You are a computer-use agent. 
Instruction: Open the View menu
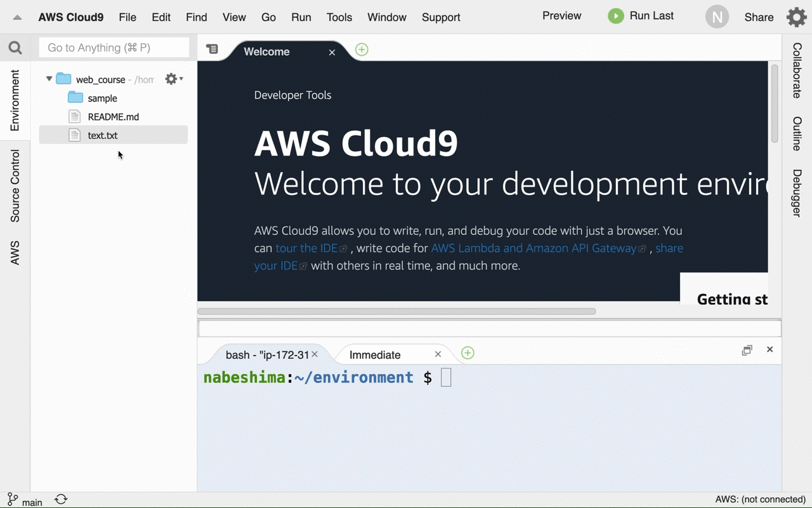[x=234, y=17]
